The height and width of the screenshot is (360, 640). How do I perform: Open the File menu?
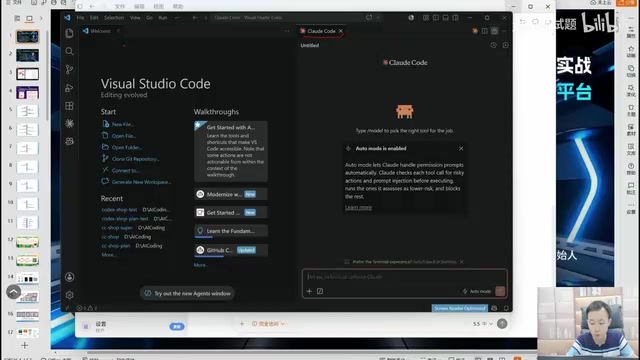point(80,18)
